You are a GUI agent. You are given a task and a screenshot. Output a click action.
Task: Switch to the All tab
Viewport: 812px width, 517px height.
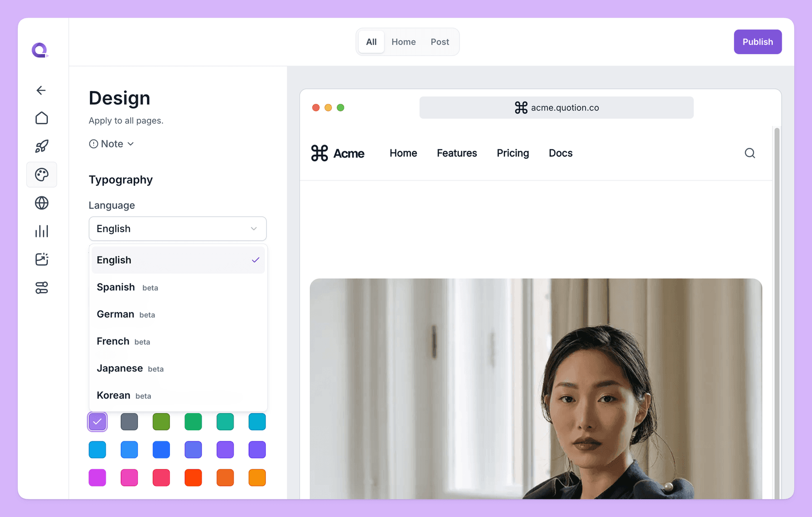(372, 42)
